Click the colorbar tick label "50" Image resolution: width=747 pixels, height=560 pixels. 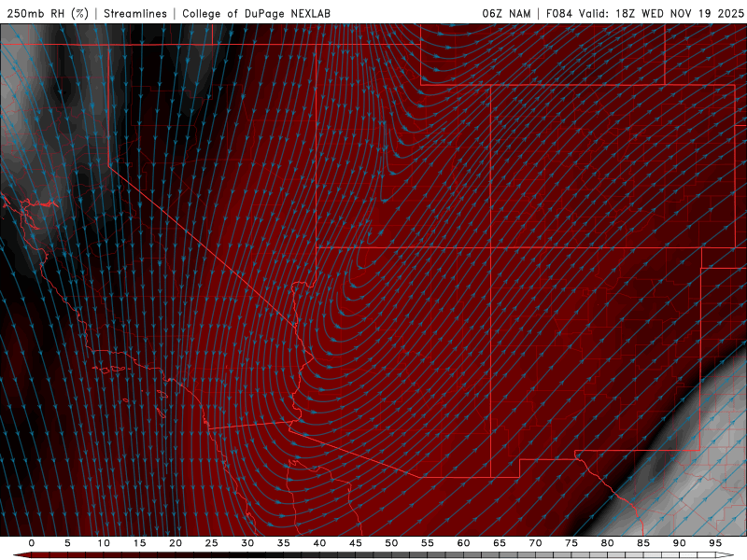(x=391, y=543)
